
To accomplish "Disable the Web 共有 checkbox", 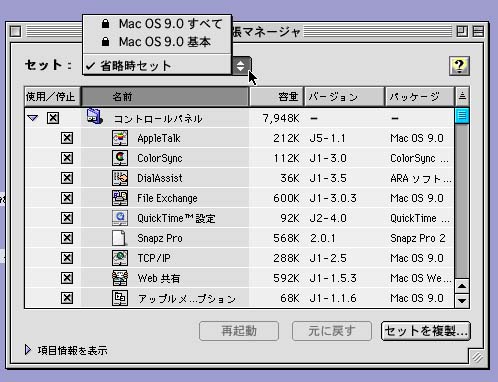I will pos(67,278).
